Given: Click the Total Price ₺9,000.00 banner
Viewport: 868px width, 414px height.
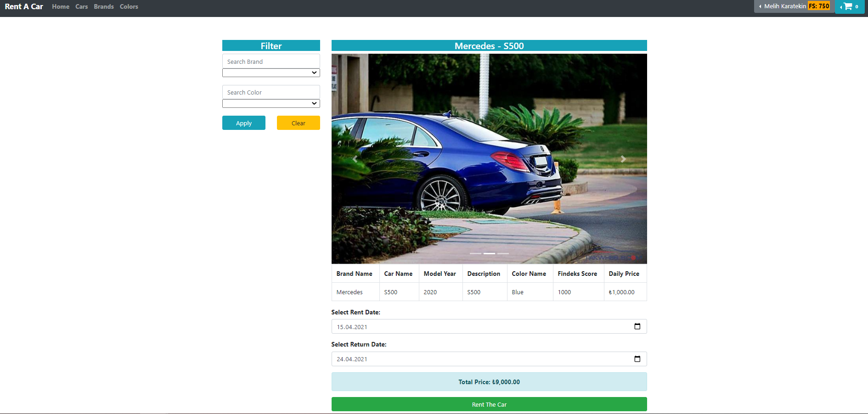Looking at the screenshot, I should tap(489, 382).
